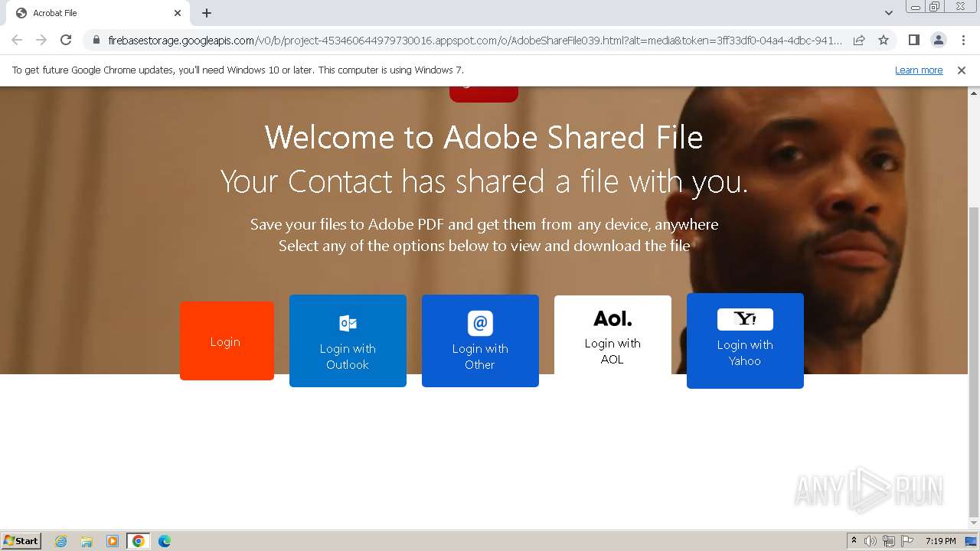This screenshot has height=551, width=980.
Task: Open Chrome three-dot menu
Action: tap(963, 40)
